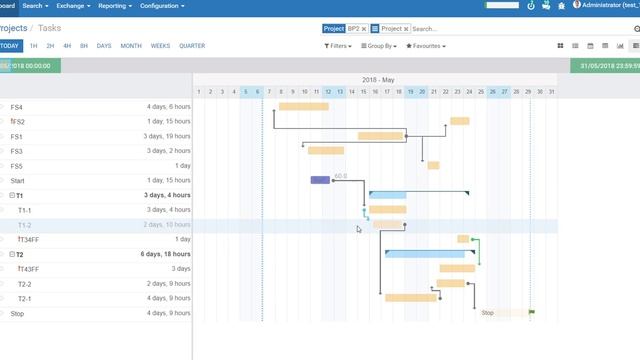
Task: Click the T43FF orange Gantt bar
Action: 457,268
